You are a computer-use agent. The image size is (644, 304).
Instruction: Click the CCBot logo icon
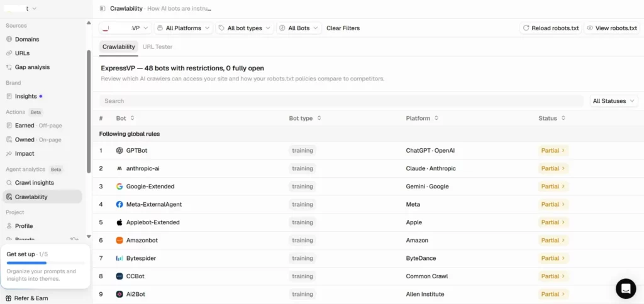pyautogui.click(x=119, y=276)
